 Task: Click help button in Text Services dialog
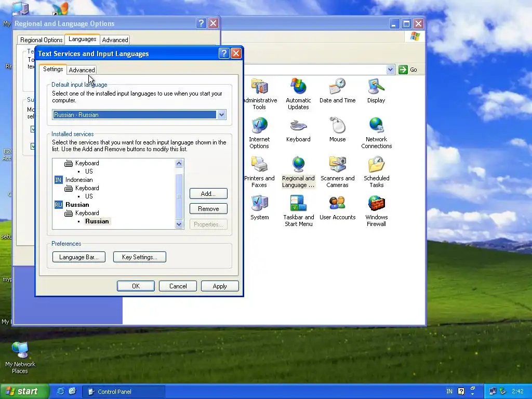(x=224, y=54)
